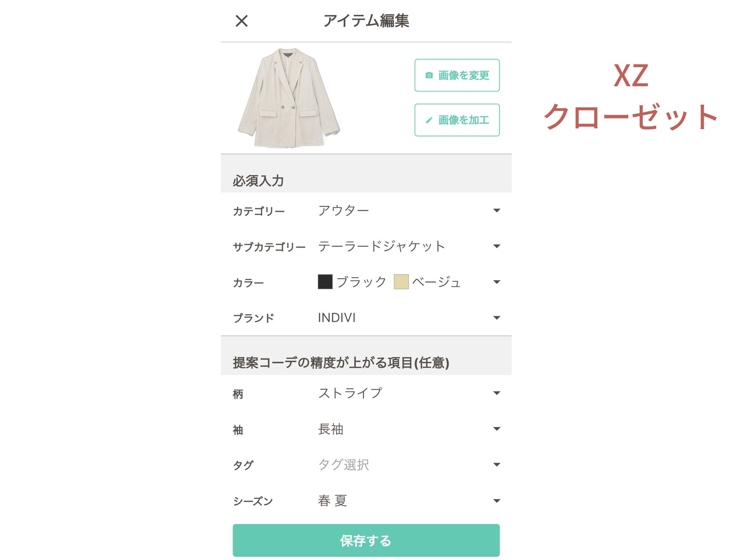Tap 画像を変更 text to change image
This screenshot has width=747, height=560.
[464, 75]
